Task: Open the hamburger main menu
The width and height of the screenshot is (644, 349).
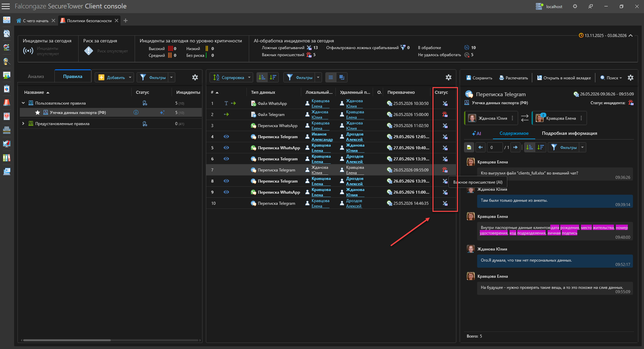Action: click(x=6, y=6)
